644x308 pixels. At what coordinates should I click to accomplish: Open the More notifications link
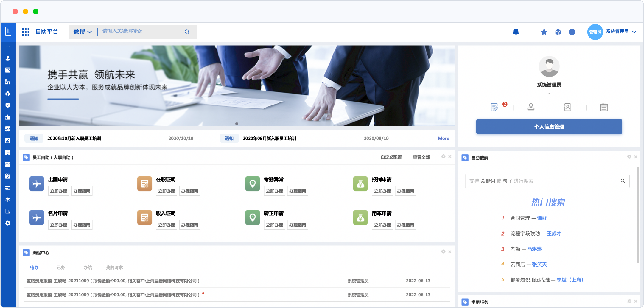[443, 138]
